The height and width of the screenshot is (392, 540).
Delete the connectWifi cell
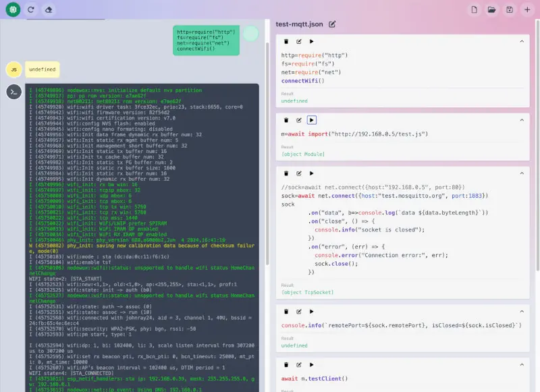(286, 42)
